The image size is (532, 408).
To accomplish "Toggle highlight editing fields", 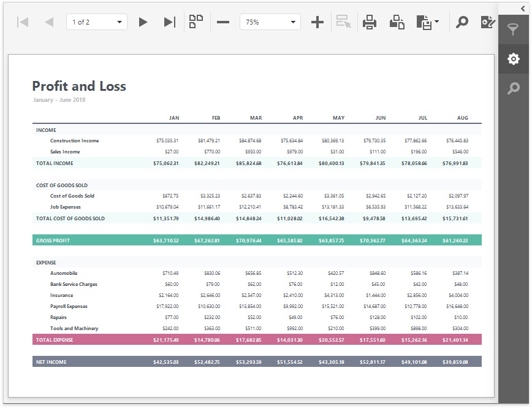I will click(344, 22).
